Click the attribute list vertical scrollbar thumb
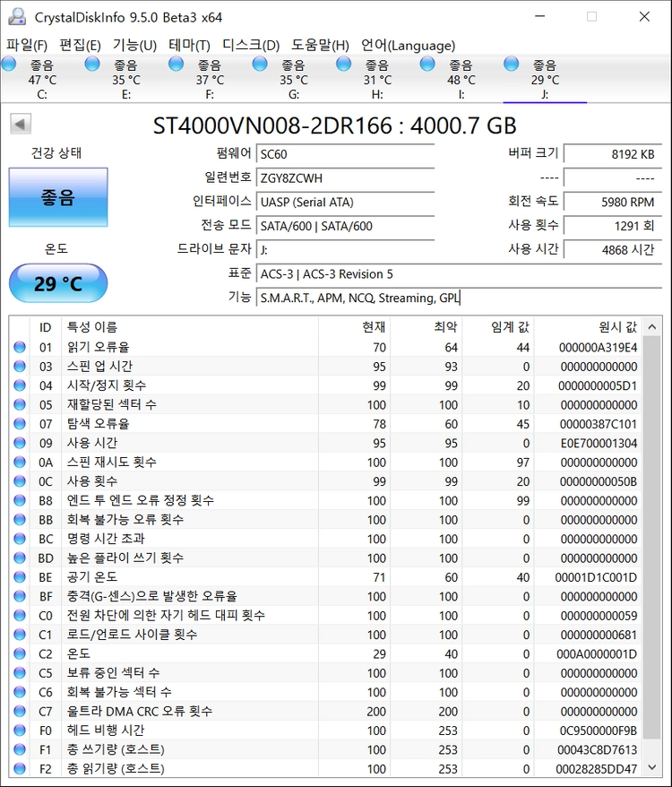Image resolution: width=672 pixels, height=787 pixels. pyautogui.click(x=652, y=538)
